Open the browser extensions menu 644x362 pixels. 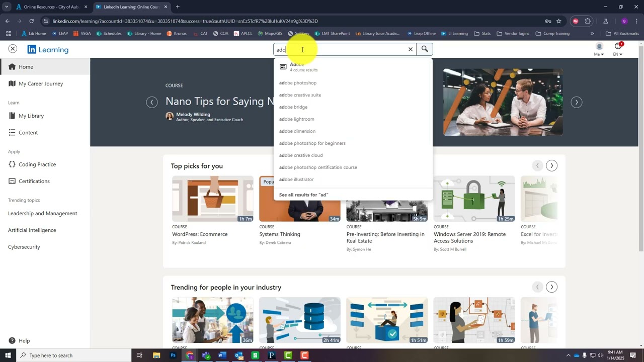pyautogui.click(x=588, y=21)
